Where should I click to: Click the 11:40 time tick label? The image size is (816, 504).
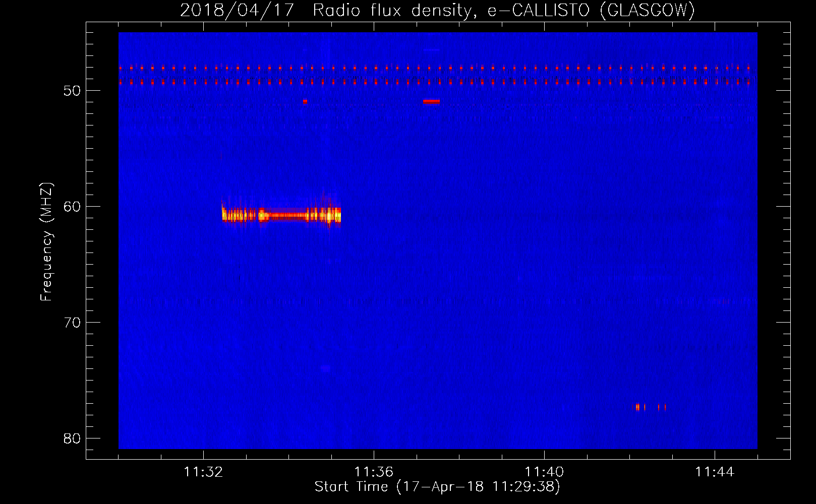[544, 472]
